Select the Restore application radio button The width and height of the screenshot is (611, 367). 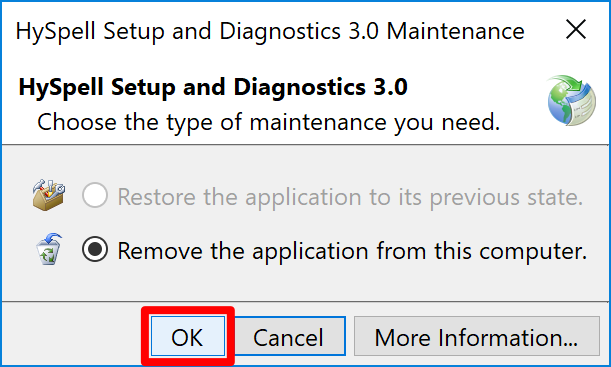pos(95,195)
